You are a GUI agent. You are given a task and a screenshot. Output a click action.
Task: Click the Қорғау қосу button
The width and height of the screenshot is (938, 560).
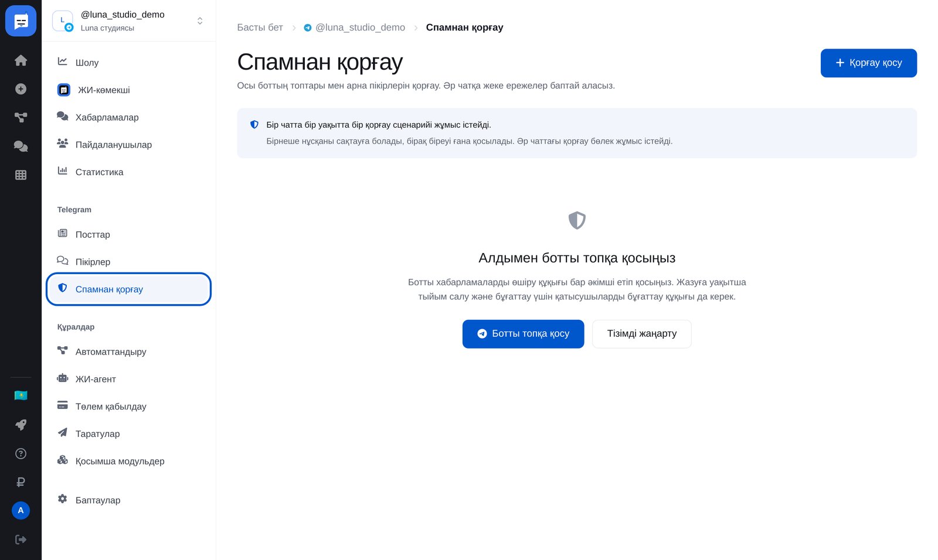coord(868,63)
